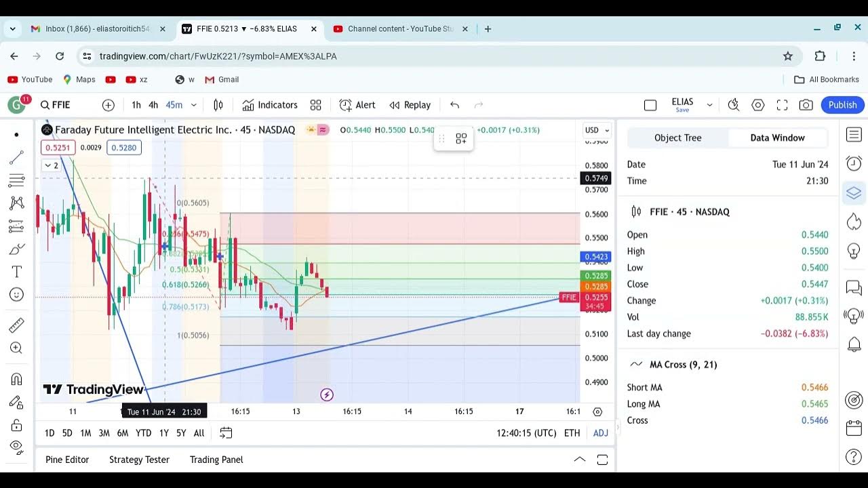
Task: Switch to Object Tree tab
Action: (678, 138)
